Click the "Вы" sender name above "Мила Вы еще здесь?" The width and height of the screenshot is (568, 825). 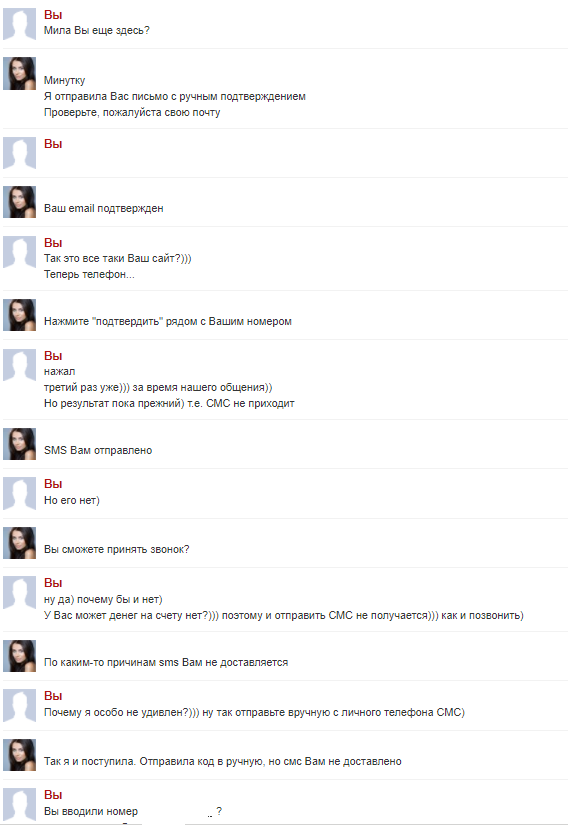coord(53,15)
